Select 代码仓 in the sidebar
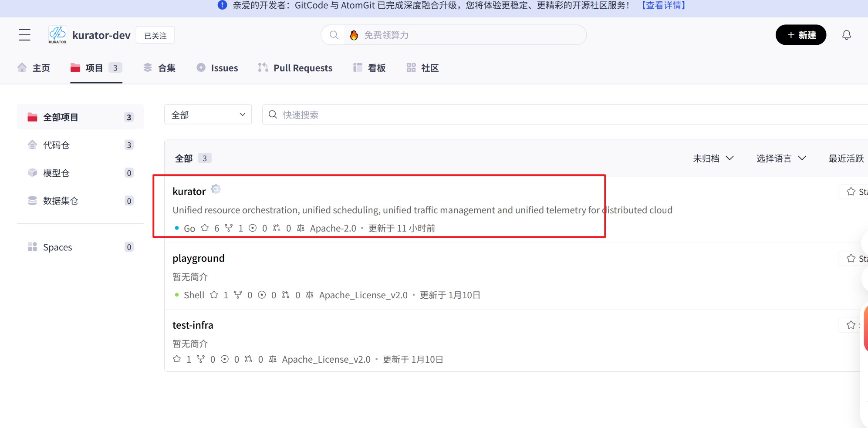The width and height of the screenshot is (868, 428). pyautogui.click(x=80, y=145)
